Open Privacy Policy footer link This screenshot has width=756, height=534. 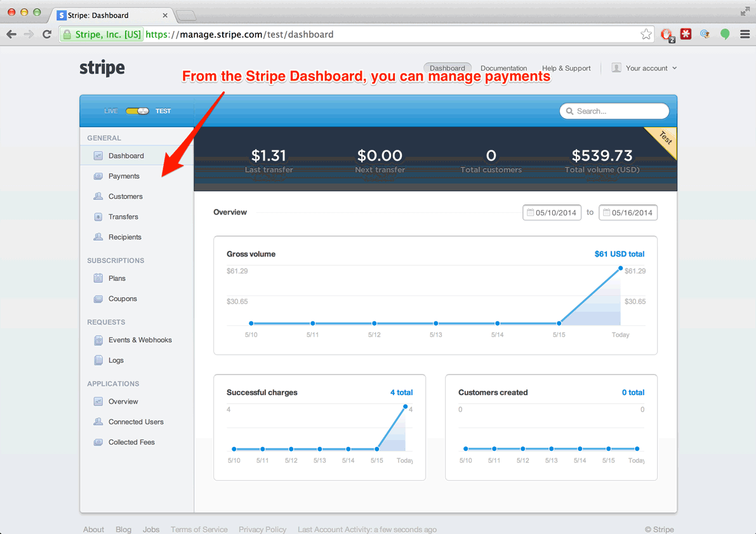pos(262,529)
